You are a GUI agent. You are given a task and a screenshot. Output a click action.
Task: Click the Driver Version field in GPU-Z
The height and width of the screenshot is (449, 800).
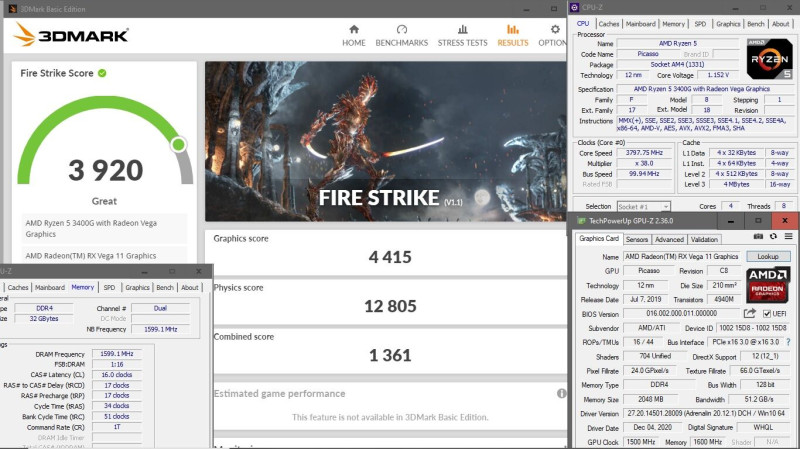tap(706, 413)
